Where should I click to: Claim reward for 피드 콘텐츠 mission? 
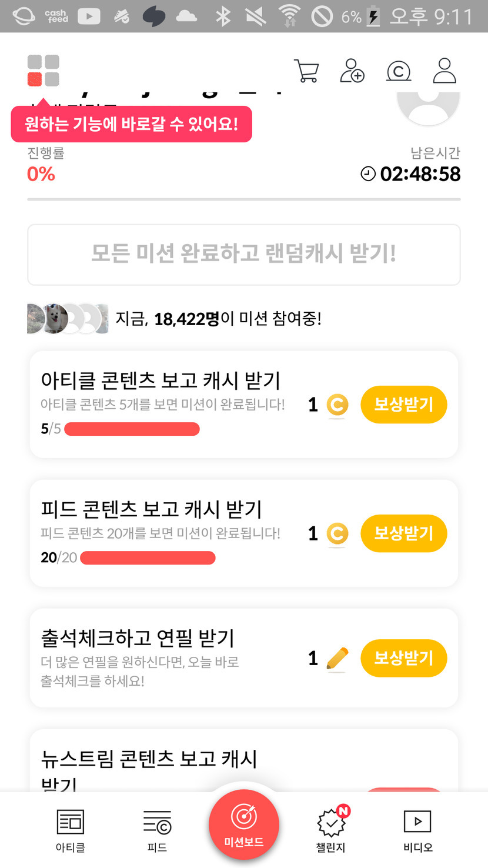403,533
